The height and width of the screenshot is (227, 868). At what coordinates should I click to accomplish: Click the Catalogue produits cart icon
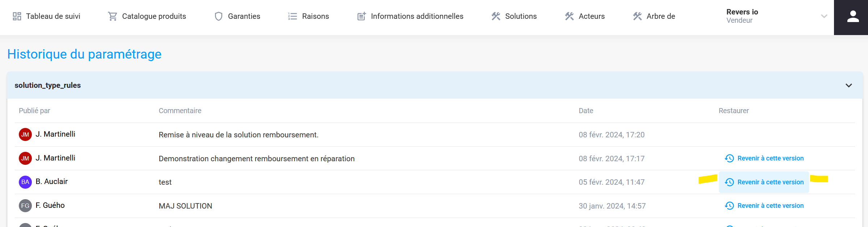point(113,16)
